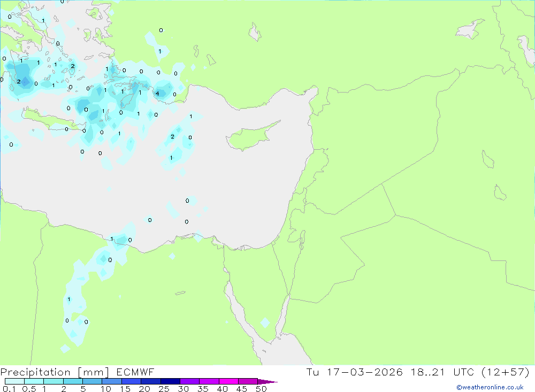The width and height of the screenshot is (535, 392).
Task: Click legend label '15'
Action: click(x=125, y=389)
